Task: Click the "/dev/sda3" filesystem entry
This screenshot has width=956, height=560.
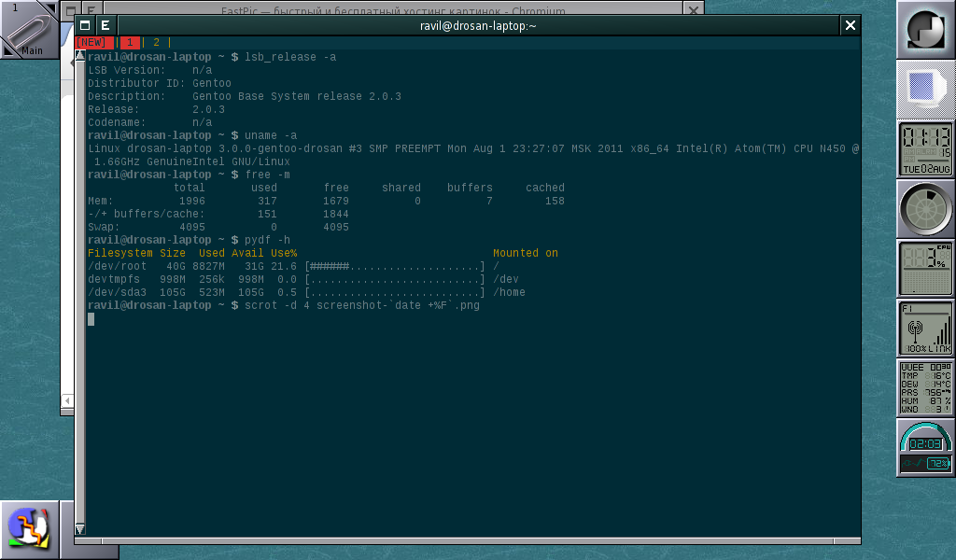Action: click(x=117, y=292)
